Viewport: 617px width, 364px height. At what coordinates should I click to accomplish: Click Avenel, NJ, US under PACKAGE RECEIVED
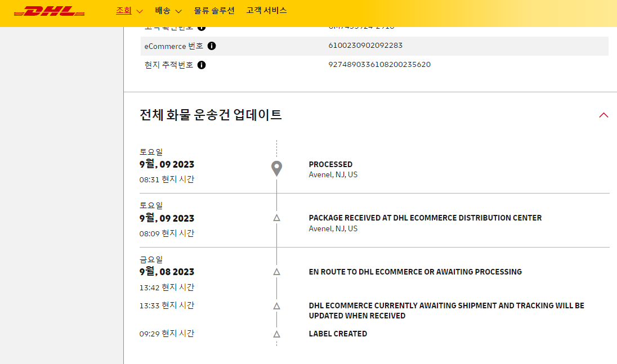pyautogui.click(x=333, y=228)
